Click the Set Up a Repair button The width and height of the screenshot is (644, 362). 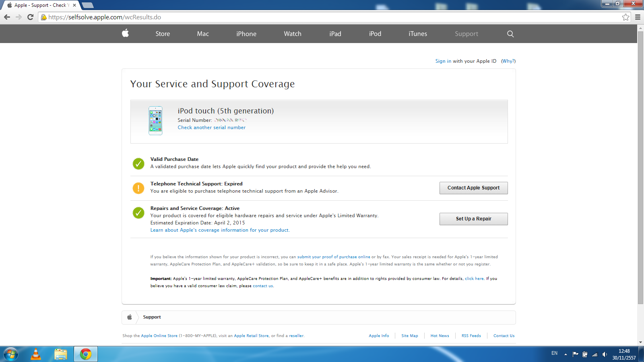pos(474,219)
